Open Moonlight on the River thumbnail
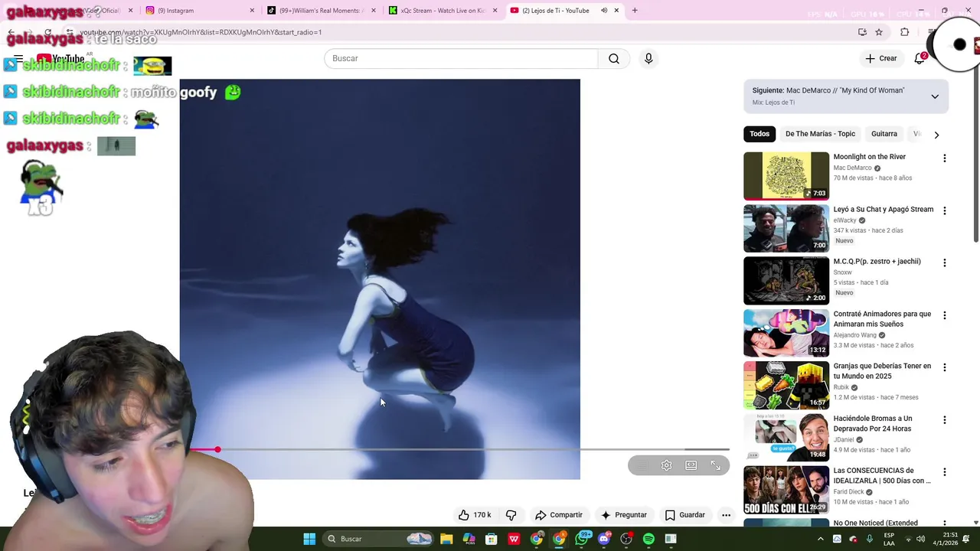 [x=786, y=176]
